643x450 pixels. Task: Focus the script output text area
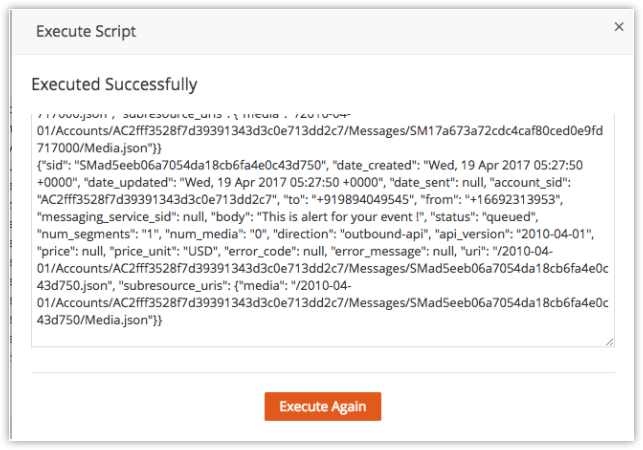(323, 230)
